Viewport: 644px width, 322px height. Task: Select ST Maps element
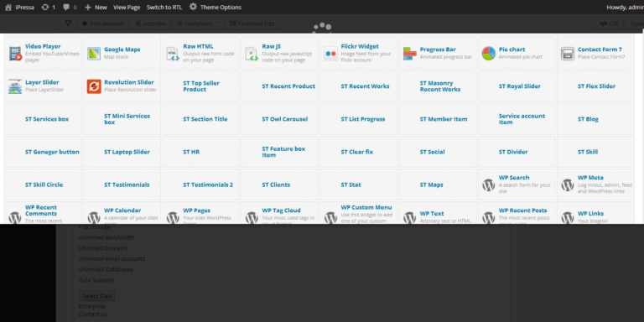(x=438, y=184)
